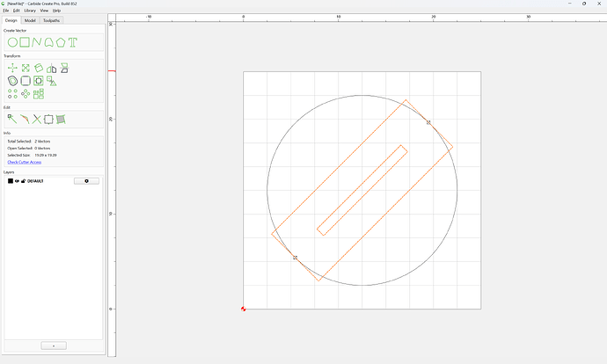Activate the Move transform tool
Image resolution: width=607 pixels, height=364 pixels.
(x=12, y=68)
